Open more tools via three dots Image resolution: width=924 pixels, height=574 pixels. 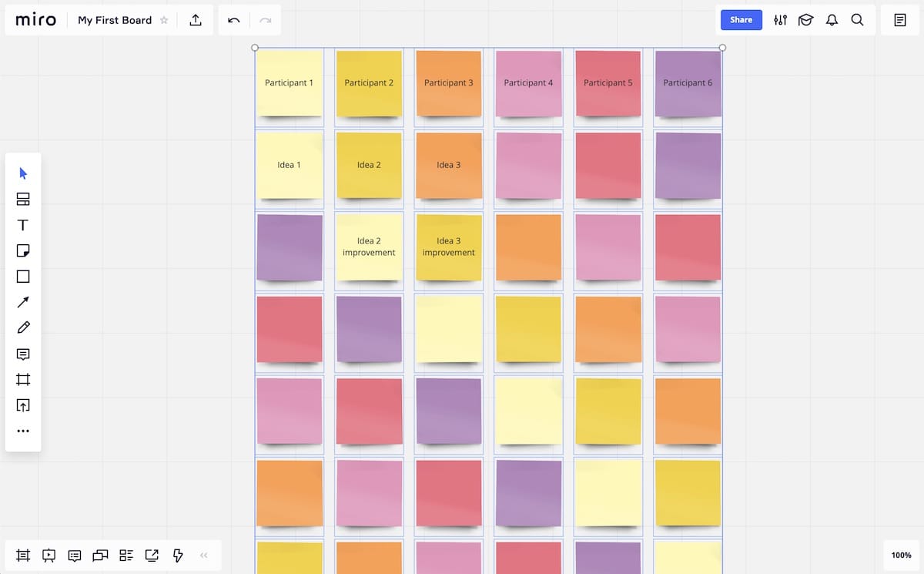23,431
